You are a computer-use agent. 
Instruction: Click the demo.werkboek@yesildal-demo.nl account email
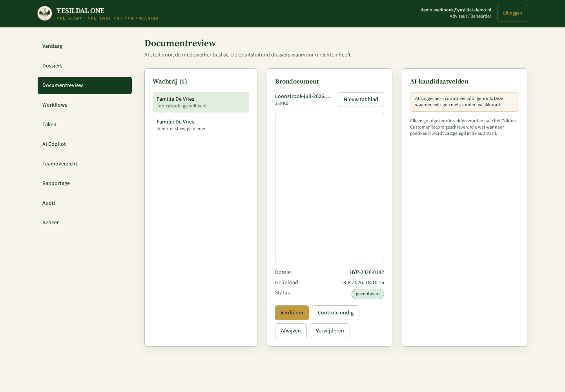[456, 10]
